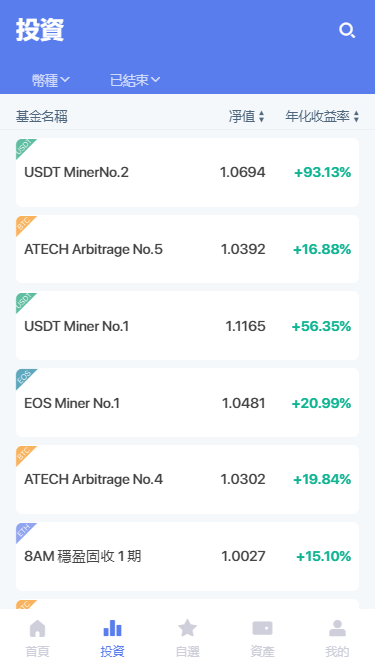
Task: Click the 投資 page title
Action: [x=40, y=30]
